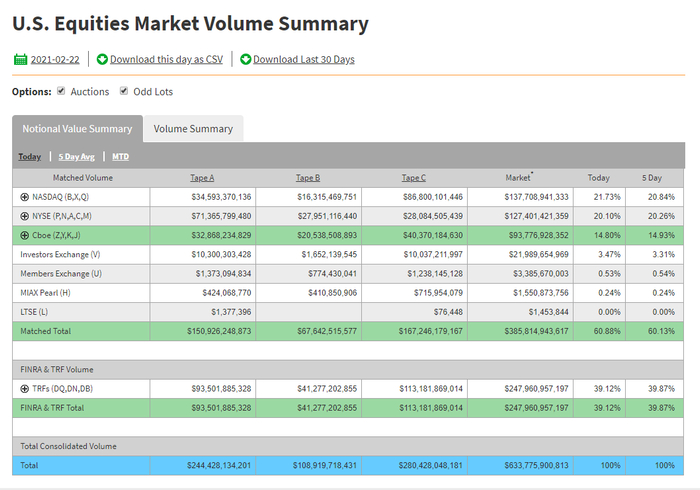
Task: Click the download icon for this day CSV
Action: [x=102, y=60]
